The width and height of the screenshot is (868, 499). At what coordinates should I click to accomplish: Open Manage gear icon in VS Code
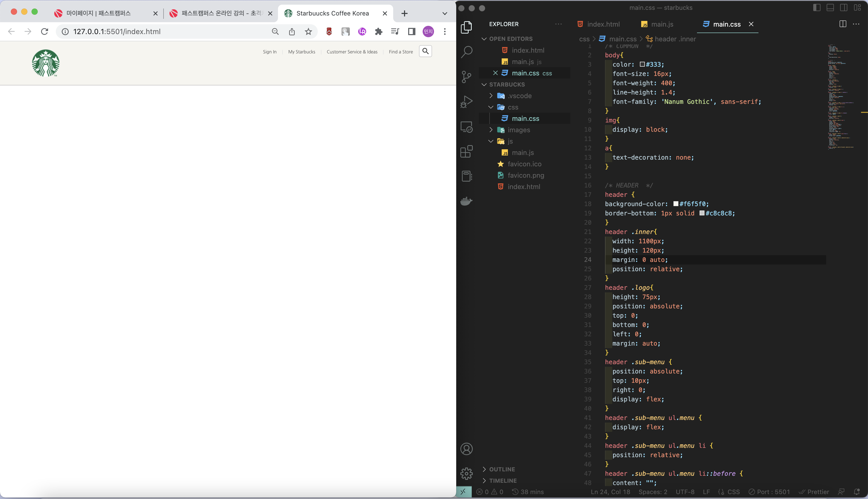(x=466, y=473)
